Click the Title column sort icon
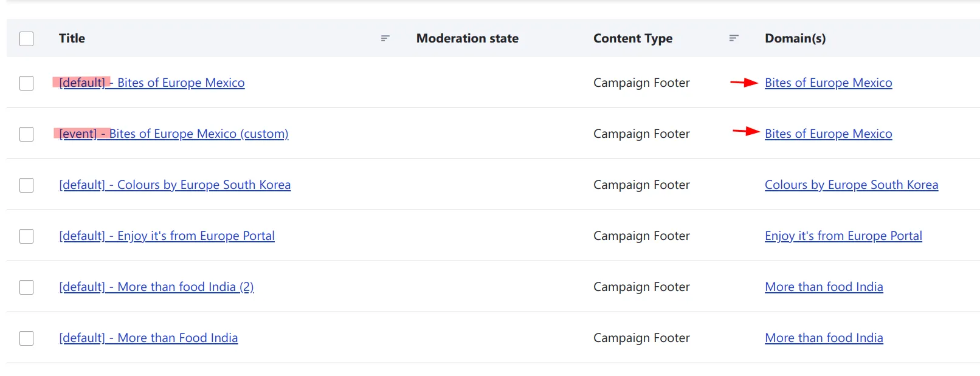This screenshot has height=376, width=980. 385,38
